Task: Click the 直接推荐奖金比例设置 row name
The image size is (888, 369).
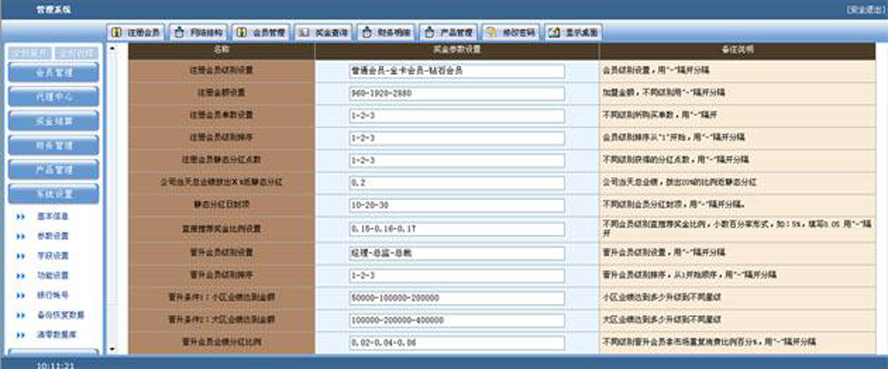Action: 221,229
